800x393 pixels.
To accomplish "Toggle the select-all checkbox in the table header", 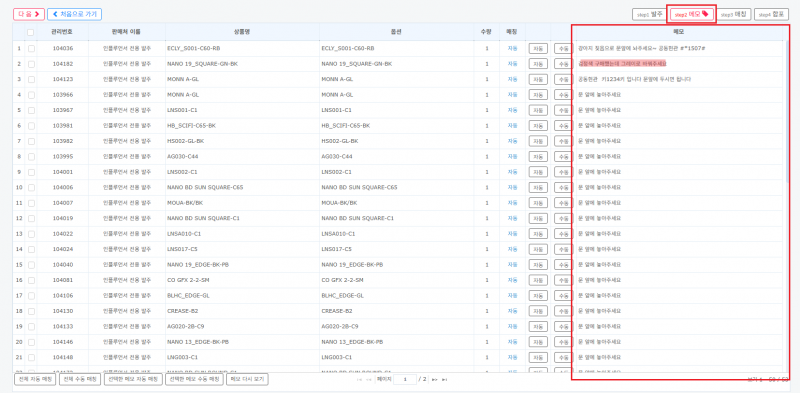I will [31, 32].
